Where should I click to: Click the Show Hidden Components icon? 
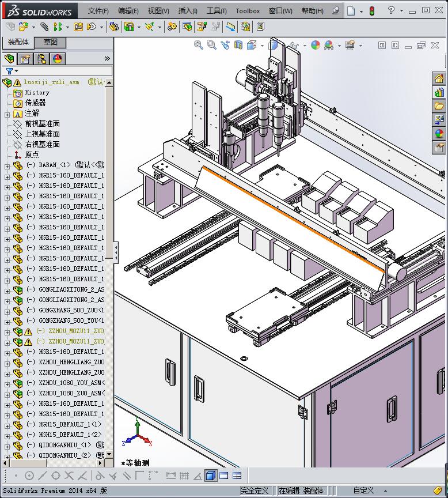114,27
